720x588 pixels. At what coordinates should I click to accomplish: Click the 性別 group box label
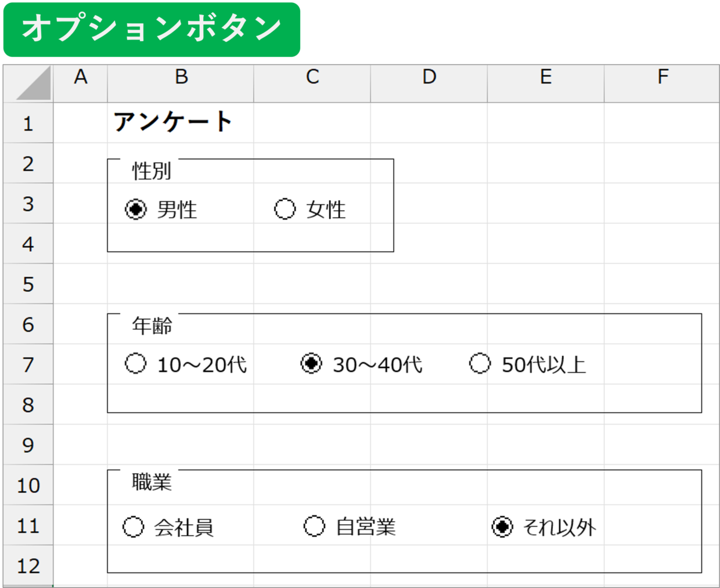143,169
